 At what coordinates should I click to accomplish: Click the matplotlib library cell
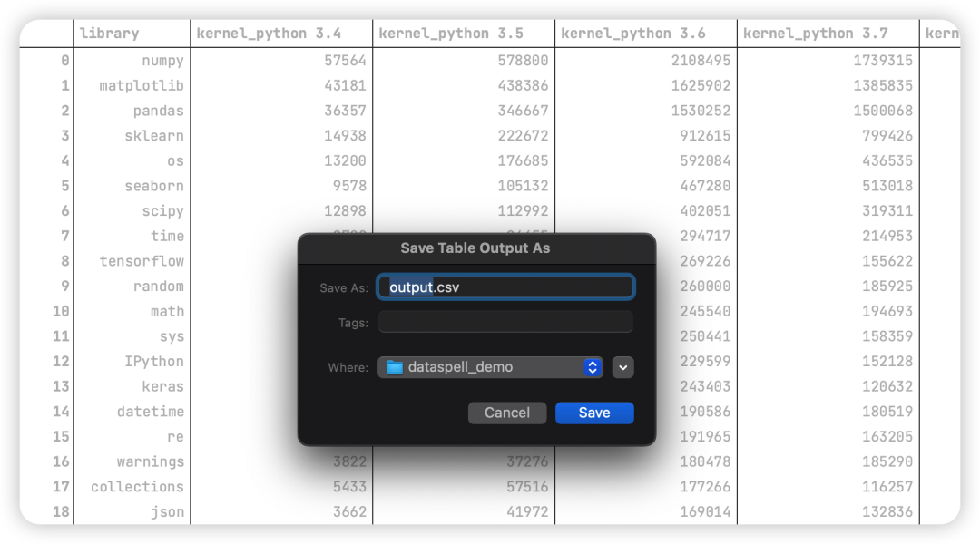(142, 85)
